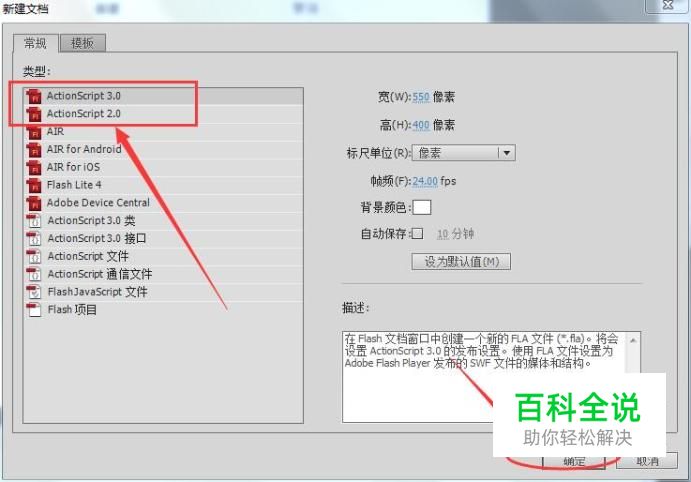Select ActionScript 3.0 document type
This screenshot has width=691, height=482.
coord(163,96)
